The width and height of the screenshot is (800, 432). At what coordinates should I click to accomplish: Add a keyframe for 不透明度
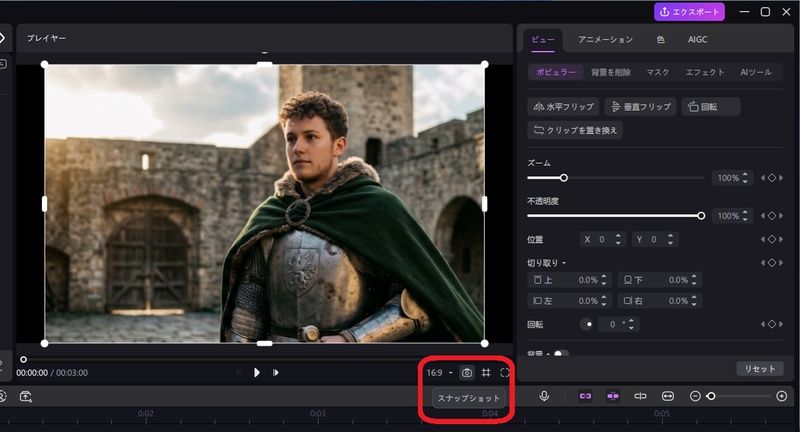coord(772,216)
